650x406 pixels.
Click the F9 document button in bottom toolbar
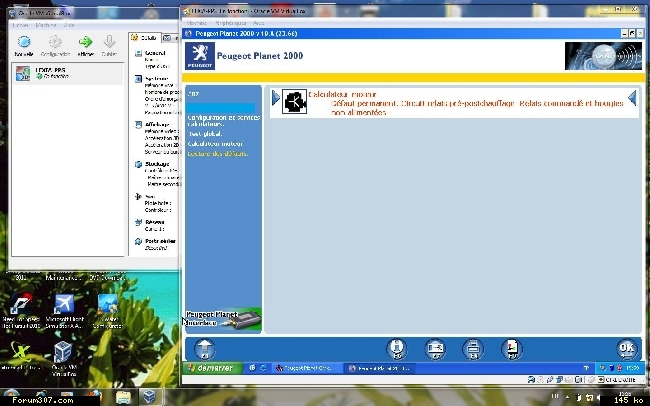pyautogui.click(x=512, y=349)
